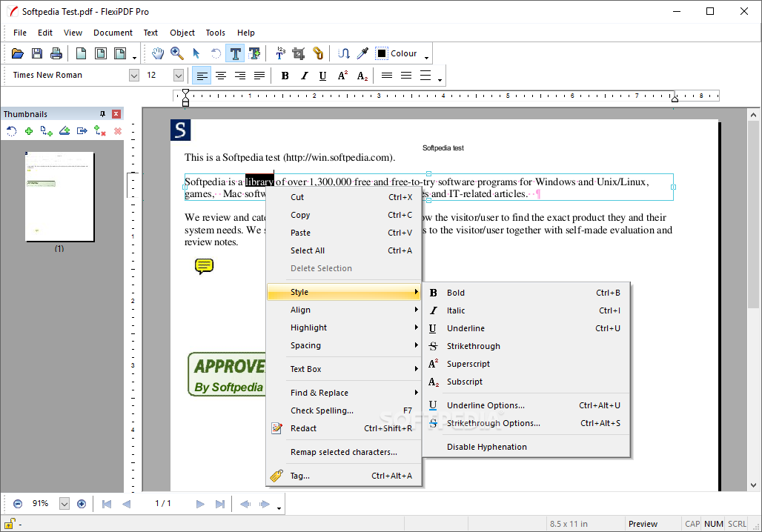Set align right in toolbar
The image size is (762, 532).
240,76
